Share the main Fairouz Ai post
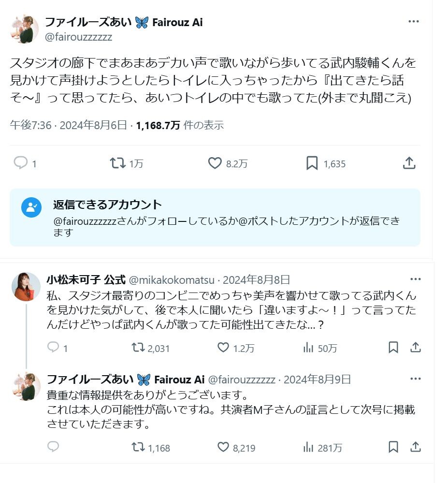The width and height of the screenshot is (448, 483). point(409,163)
